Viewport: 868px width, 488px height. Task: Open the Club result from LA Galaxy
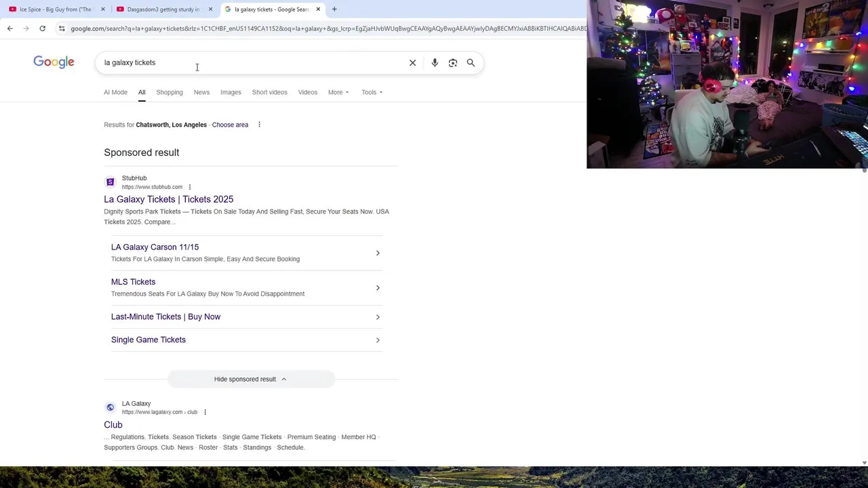[x=113, y=425]
